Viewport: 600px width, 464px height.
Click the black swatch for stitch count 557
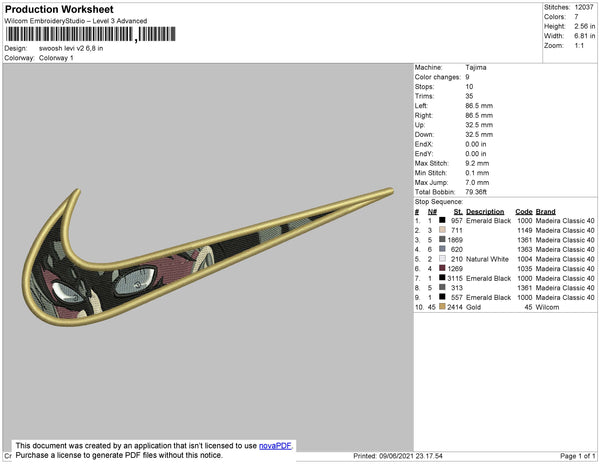(x=442, y=297)
